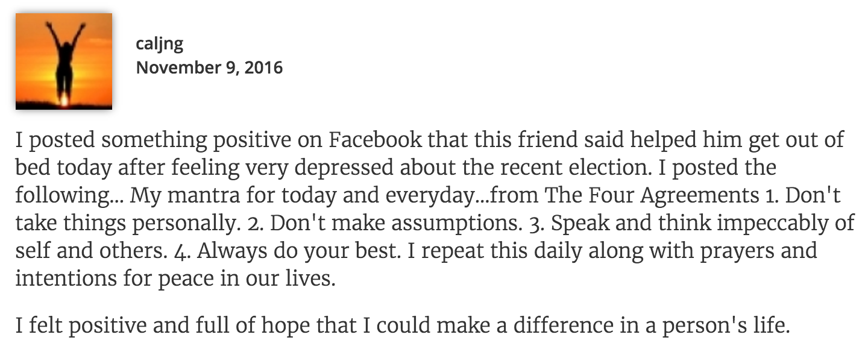This screenshot has height=352, width=868.
Task: Click the November 9, 2016 date stamp
Action: [x=209, y=66]
